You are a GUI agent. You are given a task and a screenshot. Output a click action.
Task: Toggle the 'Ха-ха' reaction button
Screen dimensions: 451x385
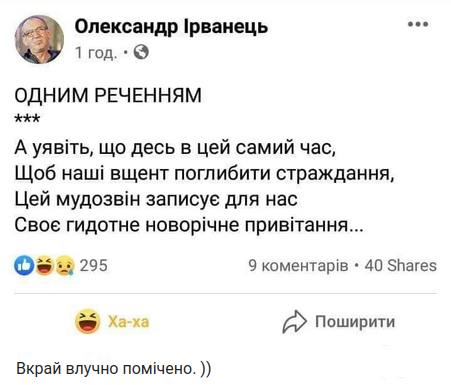coord(113,322)
